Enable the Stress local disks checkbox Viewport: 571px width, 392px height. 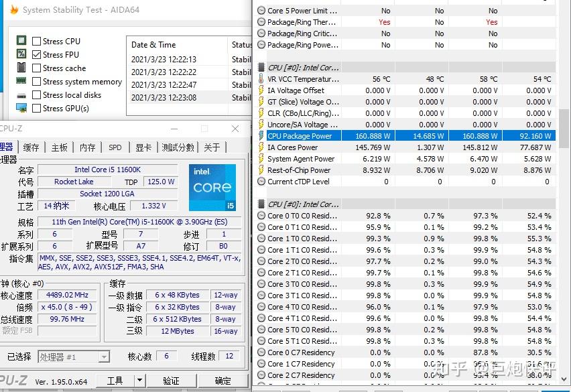36,94
